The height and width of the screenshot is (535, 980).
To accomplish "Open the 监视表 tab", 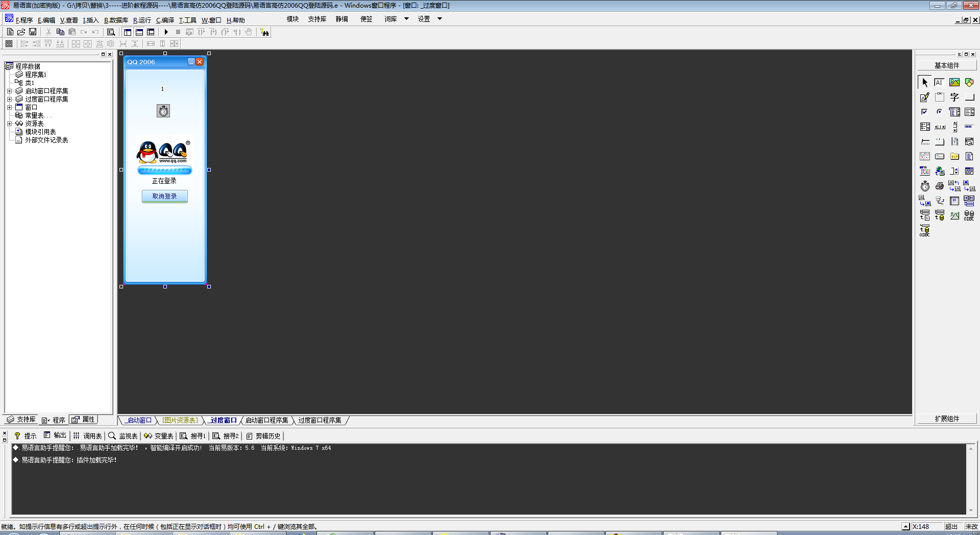I will [123, 436].
